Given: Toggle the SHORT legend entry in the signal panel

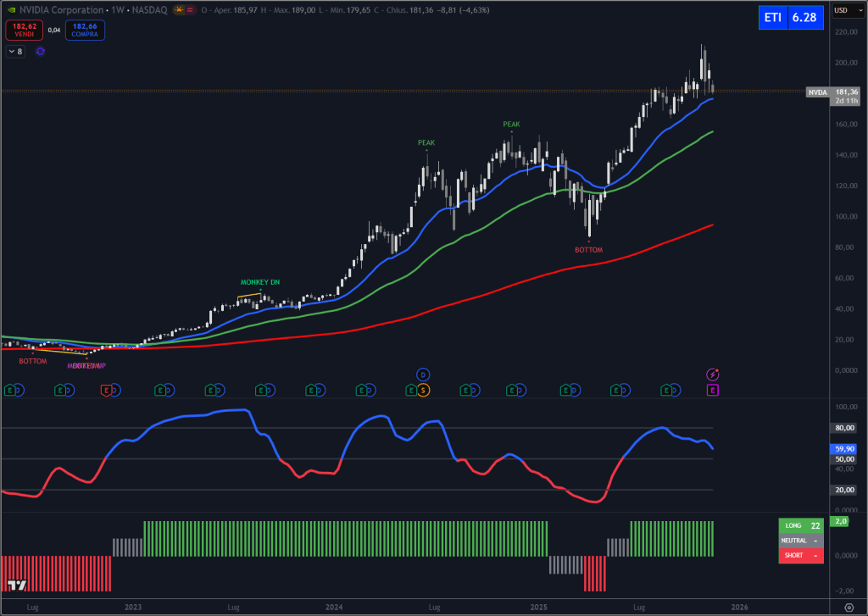Looking at the screenshot, I should tap(800, 555).
